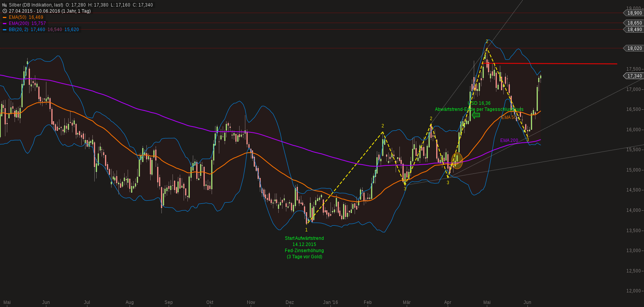Click the EMA(50) value 16,469
This screenshot has width=644, height=307.
36,17
